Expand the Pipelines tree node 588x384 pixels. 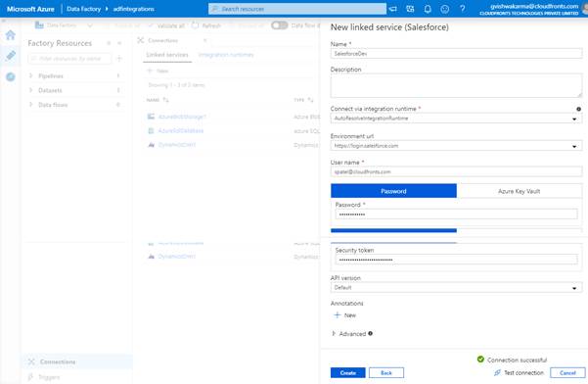click(x=30, y=75)
